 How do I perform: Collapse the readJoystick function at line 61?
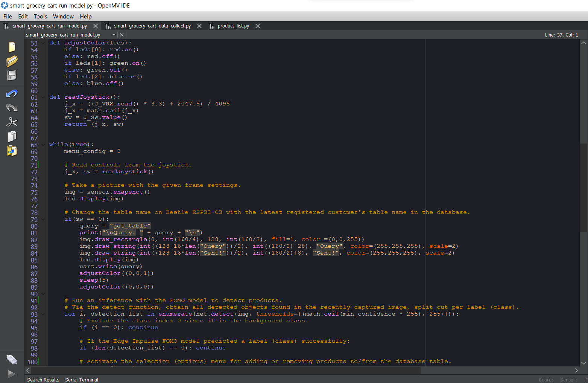43,97
